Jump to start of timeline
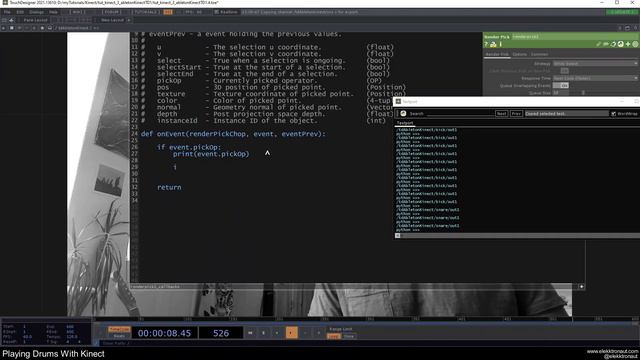The height and width of the screenshot is (360, 640). (250, 333)
